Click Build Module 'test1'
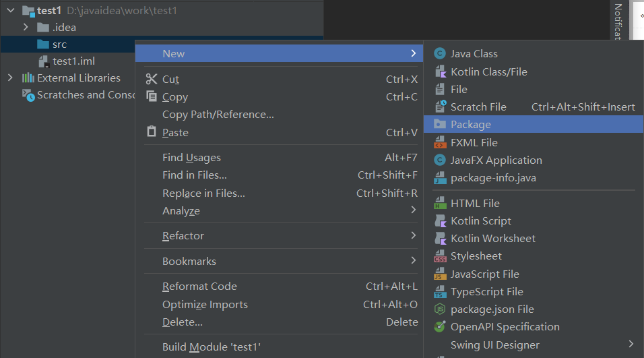 (211, 347)
